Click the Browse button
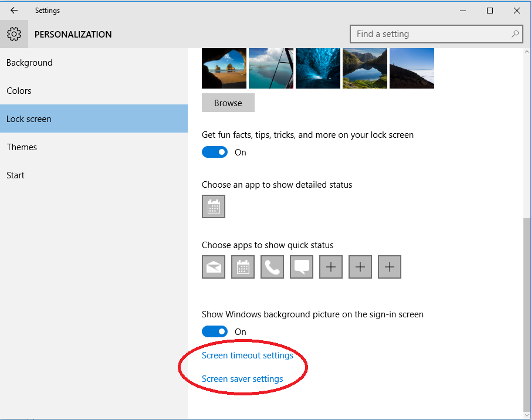 tap(228, 103)
